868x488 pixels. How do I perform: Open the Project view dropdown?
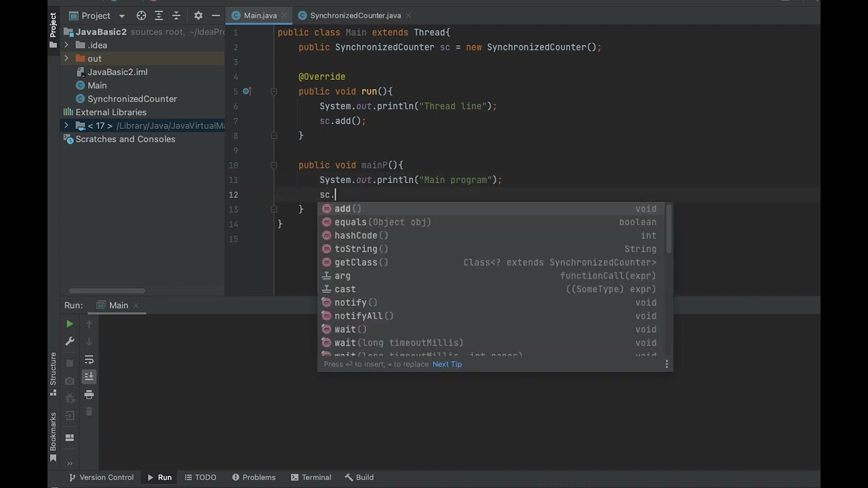[121, 16]
